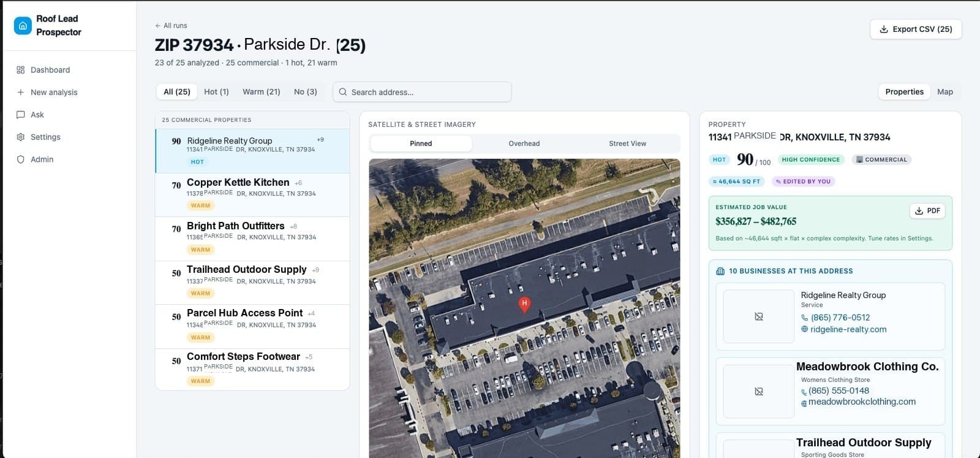980x458 pixels.
Task: Click the $356,827 – $482,765 estimate
Action: click(x=756, y=221)
